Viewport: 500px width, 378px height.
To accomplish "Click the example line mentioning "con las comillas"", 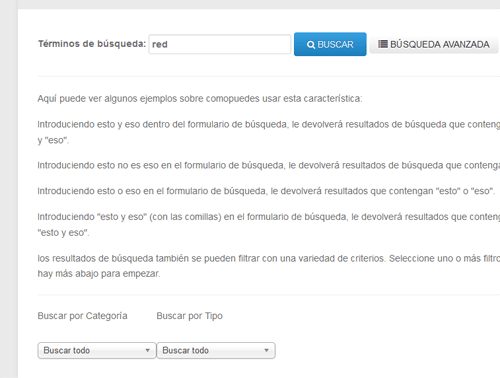I will point(269,217).
